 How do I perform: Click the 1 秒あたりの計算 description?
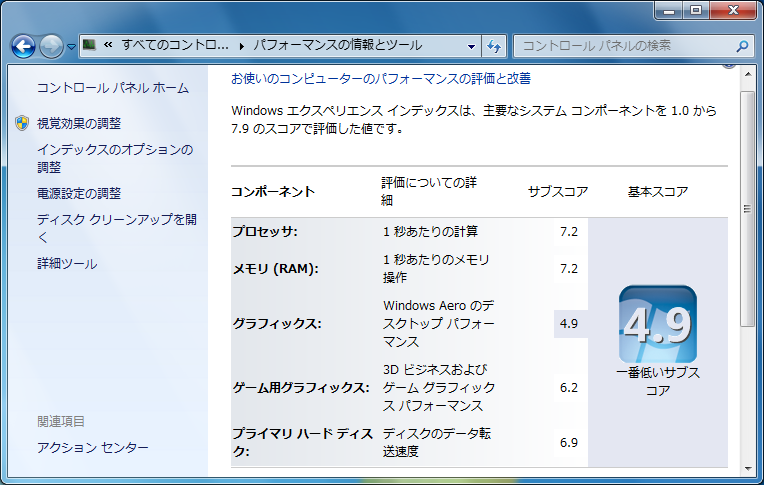(x=431, y=232)
